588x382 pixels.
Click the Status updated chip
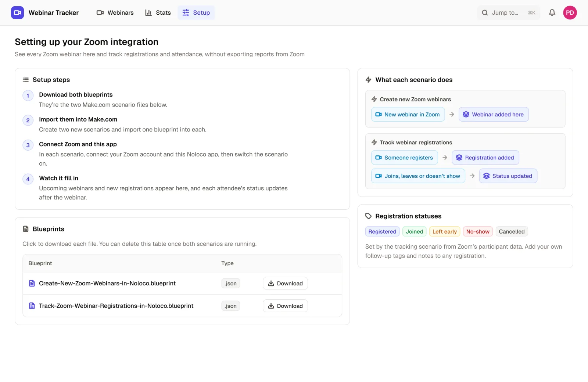508,176
